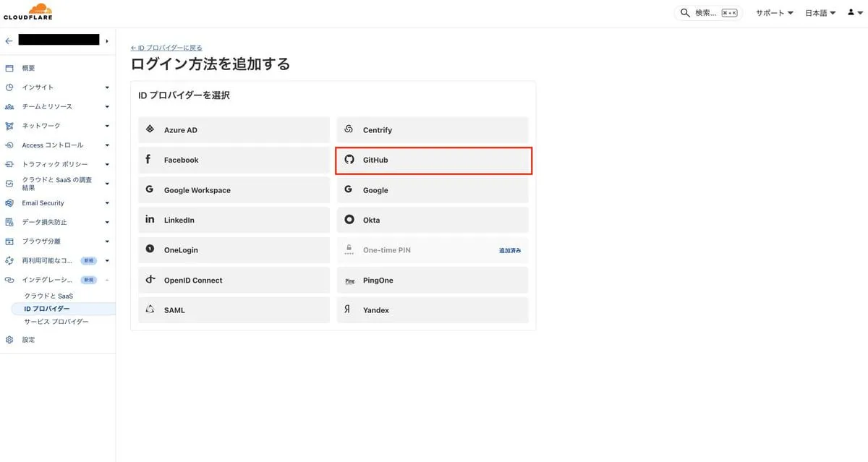The height and width of the screenshot is (462, 868).
Task: Expand the インサイト sidebar section
Action: click(x=107, y=87)
